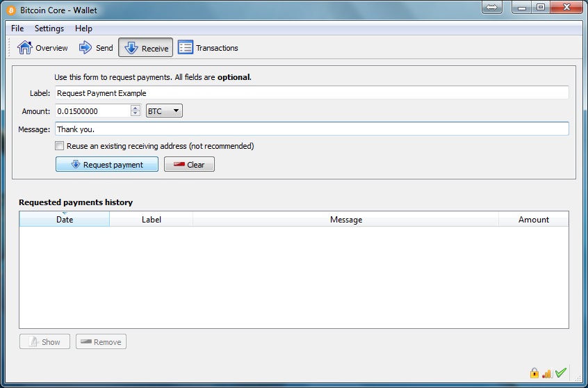Click the Clear button

tap(189, 164)
